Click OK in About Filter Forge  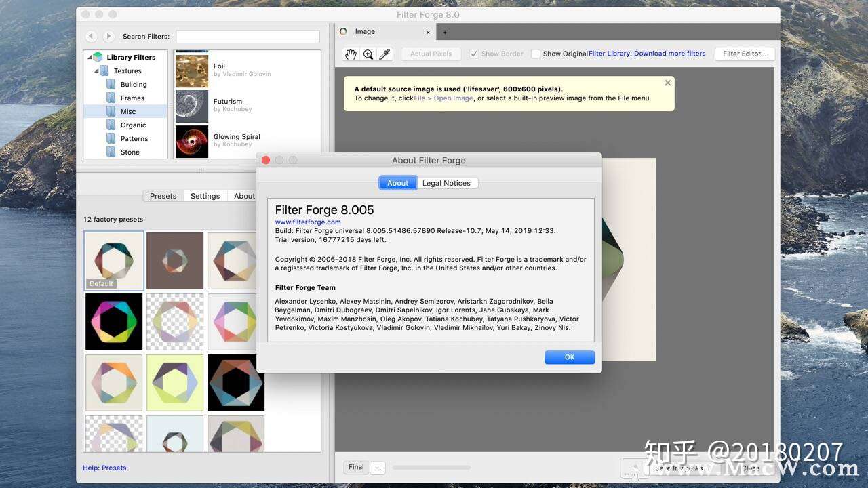570,357
